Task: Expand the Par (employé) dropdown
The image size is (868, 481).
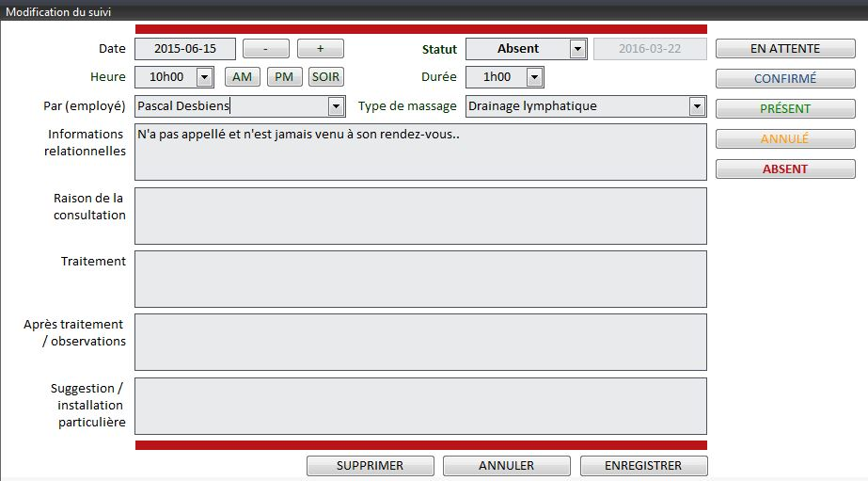Action: coord(336,106)
